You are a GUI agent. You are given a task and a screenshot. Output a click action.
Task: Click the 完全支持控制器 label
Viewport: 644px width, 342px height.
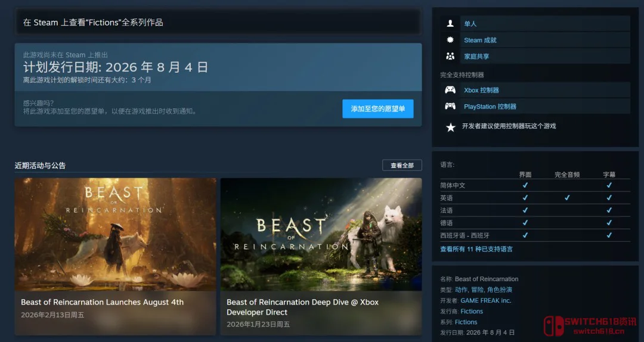462,74
